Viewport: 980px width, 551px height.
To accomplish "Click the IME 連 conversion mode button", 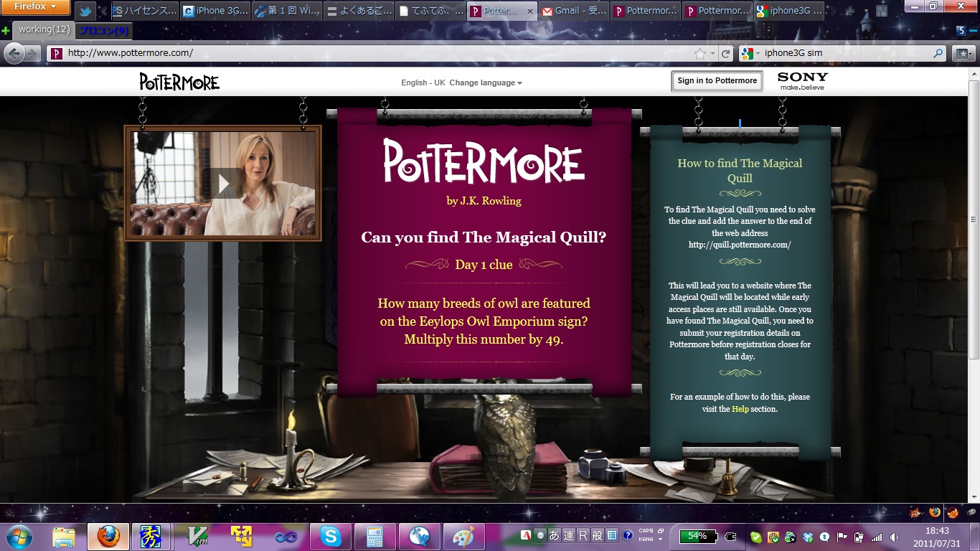I will pos(568,535).
